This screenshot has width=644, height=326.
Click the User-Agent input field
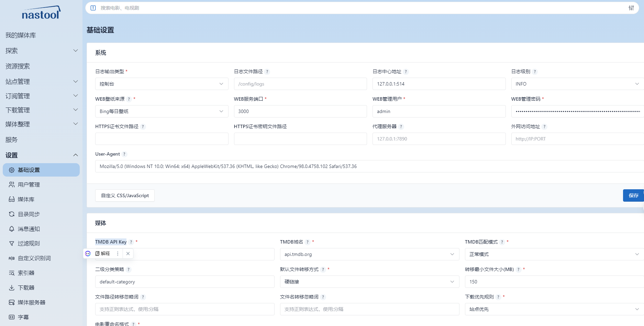369,166
